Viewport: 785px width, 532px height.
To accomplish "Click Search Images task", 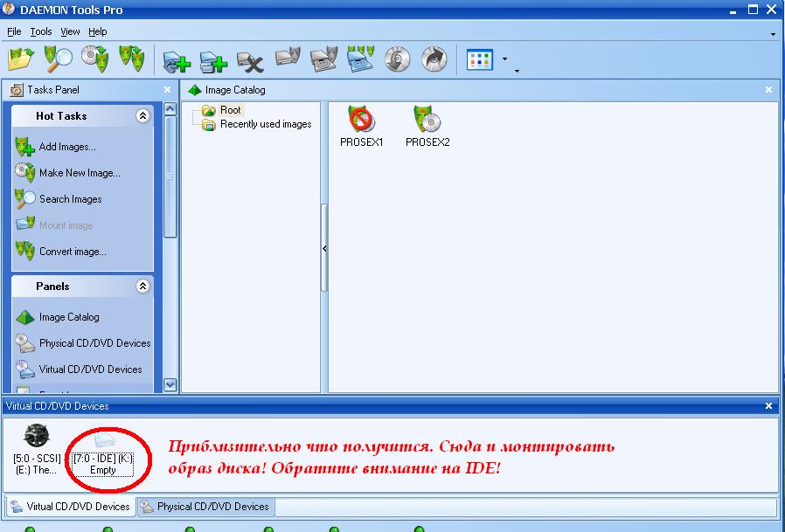I will coord(70,198).
